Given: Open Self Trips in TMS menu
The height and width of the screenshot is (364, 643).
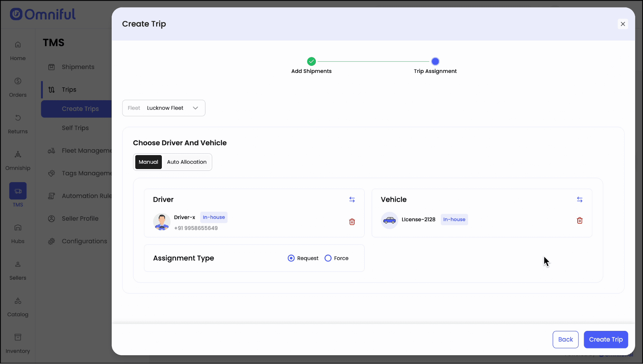Looking at the screenshot, I should point(75,128).
